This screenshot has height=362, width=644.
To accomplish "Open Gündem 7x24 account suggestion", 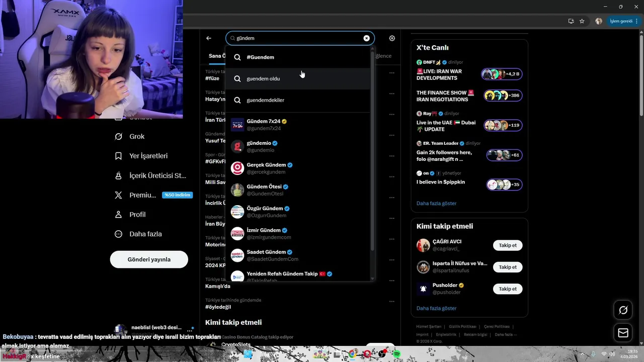I will point(298,125).
